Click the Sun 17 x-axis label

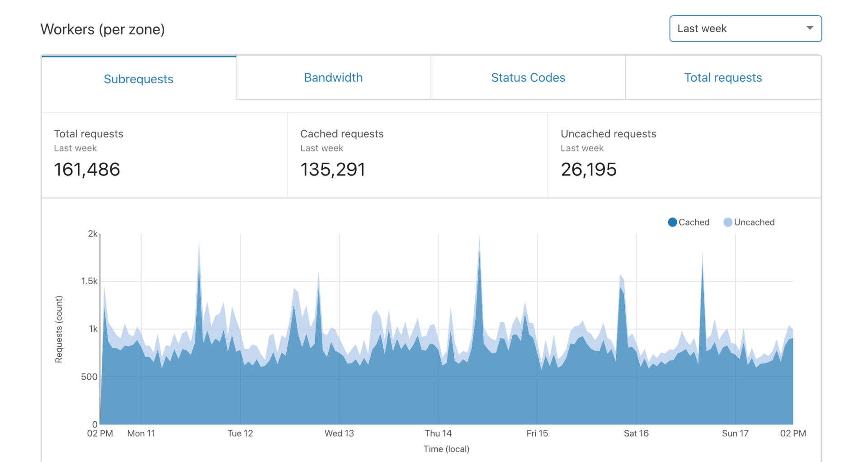pyautogui.click(x=735, y=433)
